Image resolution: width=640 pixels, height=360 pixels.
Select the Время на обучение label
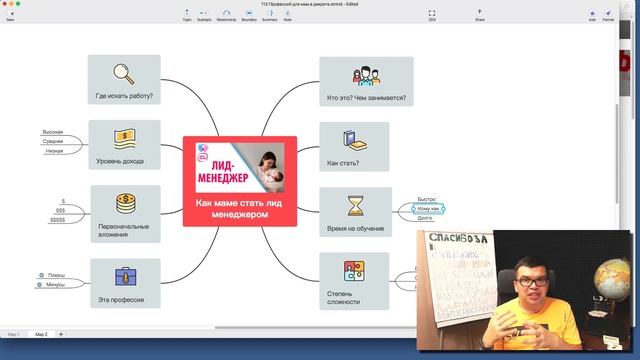(x=355, y=229)
